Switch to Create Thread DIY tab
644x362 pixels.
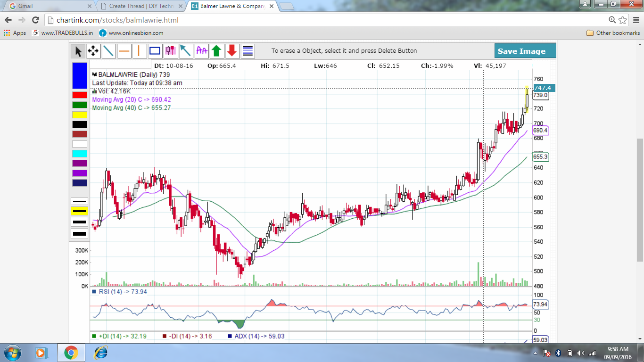[140, 6]
